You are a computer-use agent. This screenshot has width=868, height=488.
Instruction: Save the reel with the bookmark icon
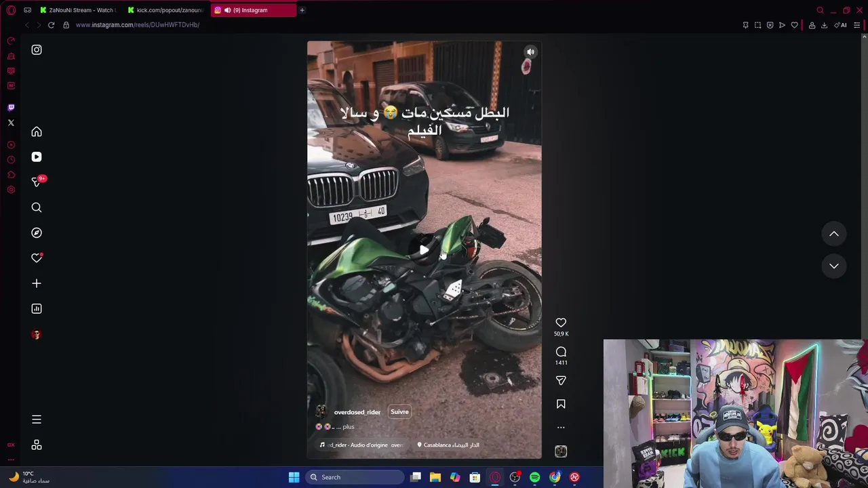click(561, 404)
